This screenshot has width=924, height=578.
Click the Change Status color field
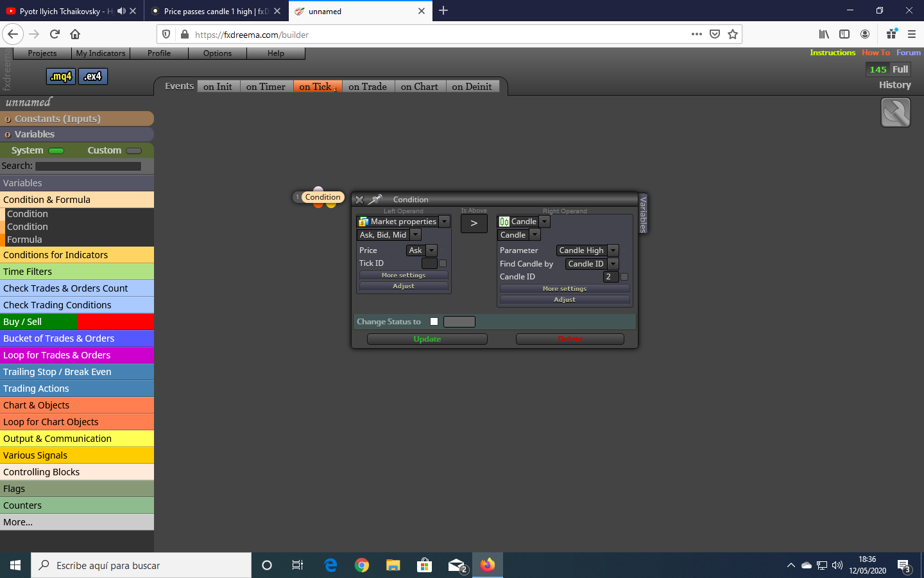459,322
